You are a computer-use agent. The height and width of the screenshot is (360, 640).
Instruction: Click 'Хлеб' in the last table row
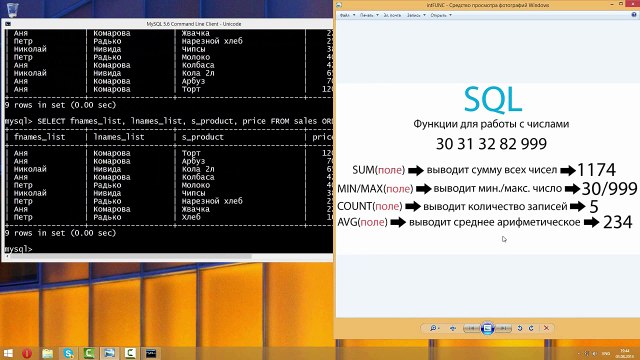(191, 217)
